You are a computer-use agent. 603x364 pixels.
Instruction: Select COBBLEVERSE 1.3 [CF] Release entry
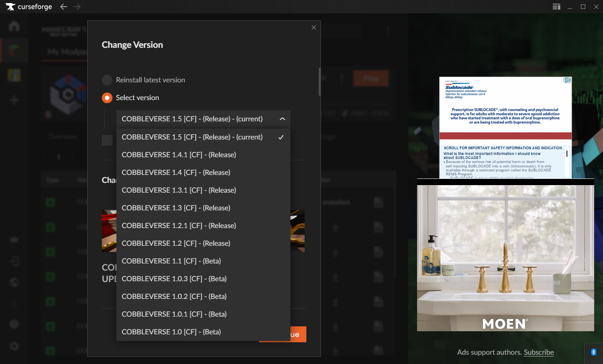click(176, 208)
